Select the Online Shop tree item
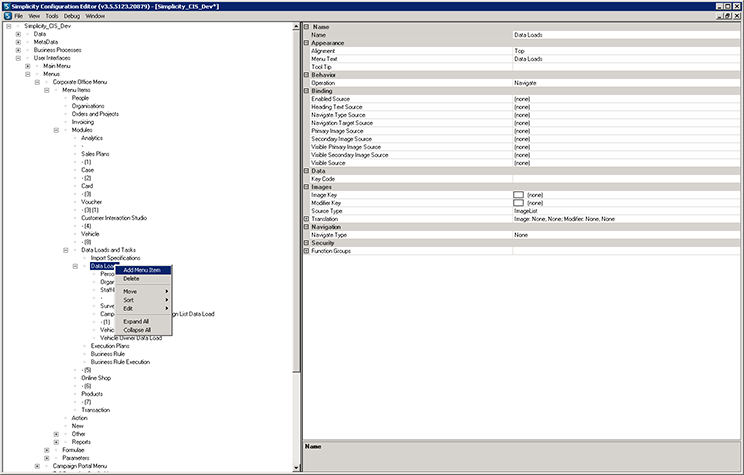Image resolution: width=744 pixels, height=475 pixels. pyautogui.click(x=96, y=378)
